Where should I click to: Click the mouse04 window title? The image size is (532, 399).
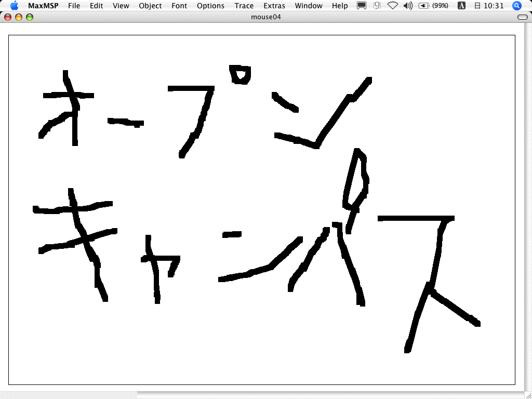(x=265, y=17)
